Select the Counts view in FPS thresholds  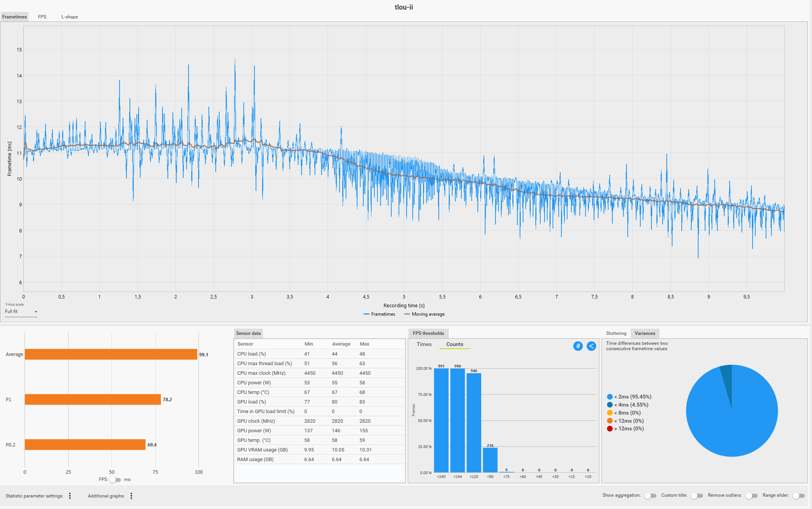point(454,344)
